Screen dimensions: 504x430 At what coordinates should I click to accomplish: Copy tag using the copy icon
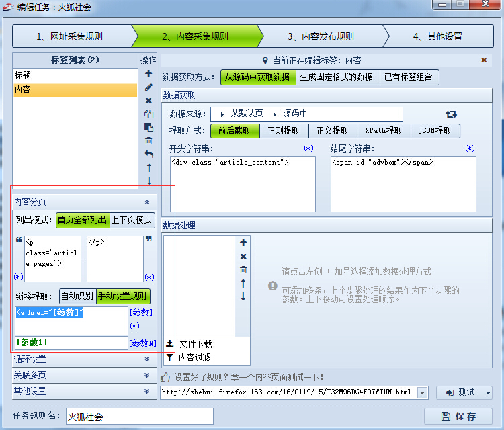pos(149,114)
